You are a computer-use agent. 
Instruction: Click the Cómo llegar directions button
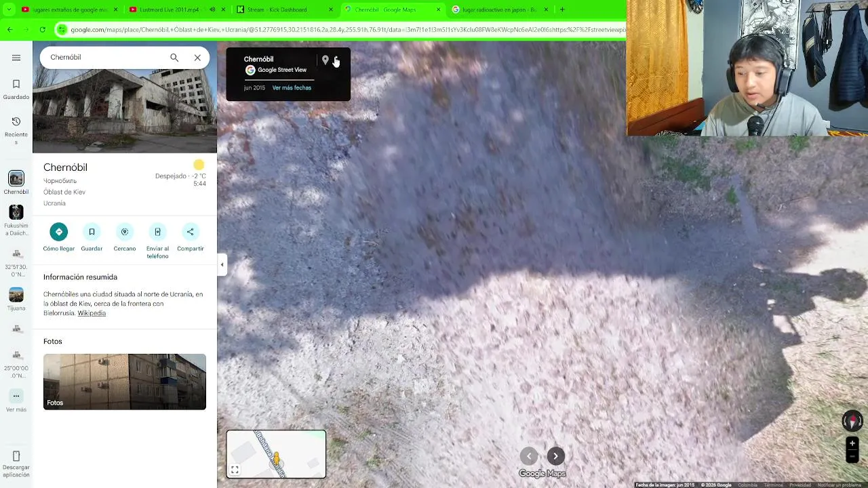coord(59,238)
